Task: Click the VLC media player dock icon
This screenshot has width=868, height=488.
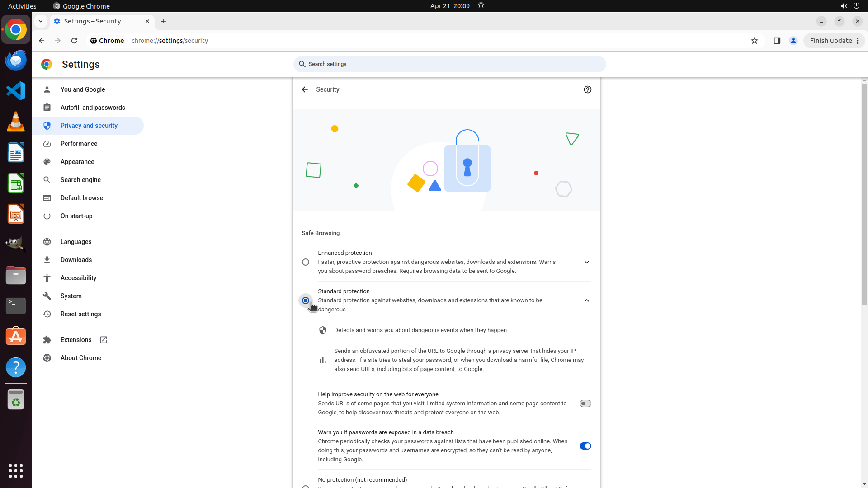Action: pos(16,122)
